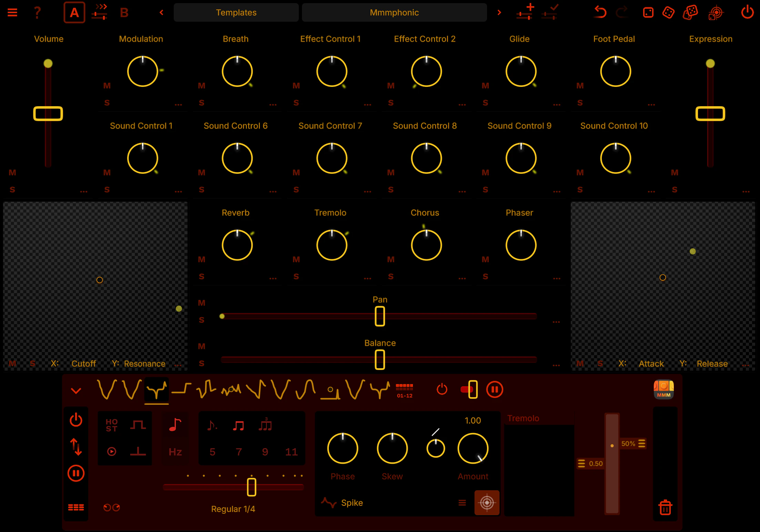Collapse the modulator panel chevron

pyautogui.click(x=76, y=391)
